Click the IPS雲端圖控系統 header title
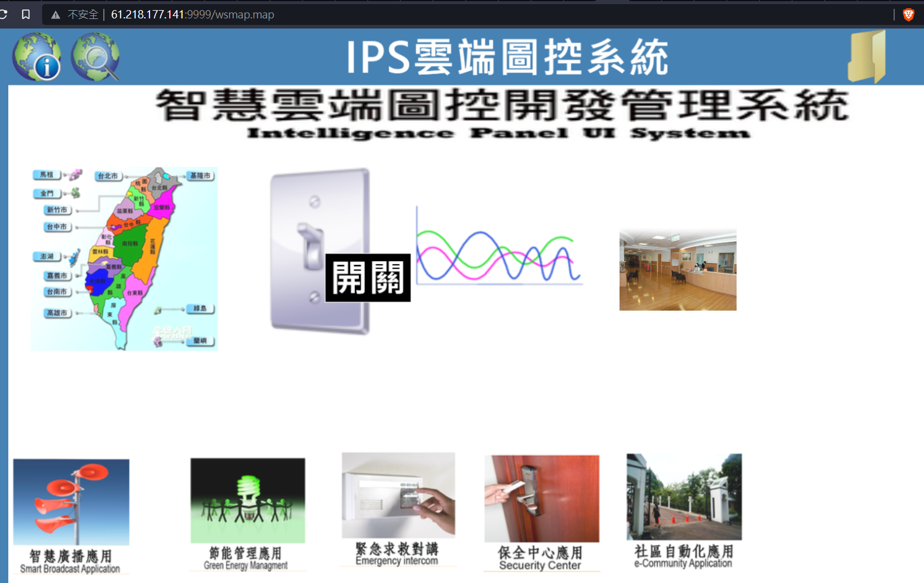This screenshot has width=924, height=583. (x=508, y=58)
